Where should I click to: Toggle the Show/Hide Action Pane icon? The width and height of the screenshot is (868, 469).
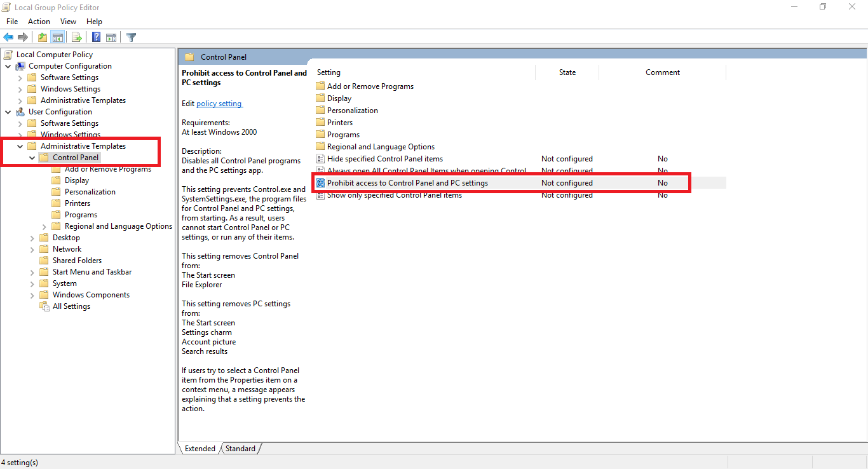[x=111, y=37]
